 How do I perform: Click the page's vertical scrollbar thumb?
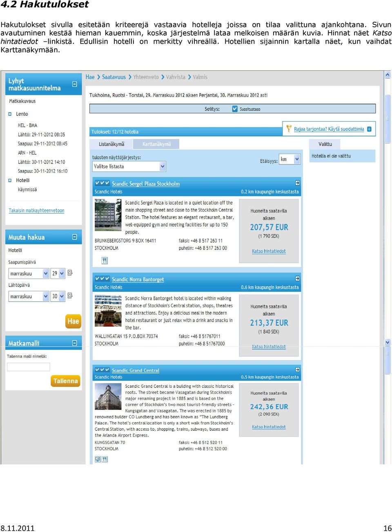pos(388,118)
